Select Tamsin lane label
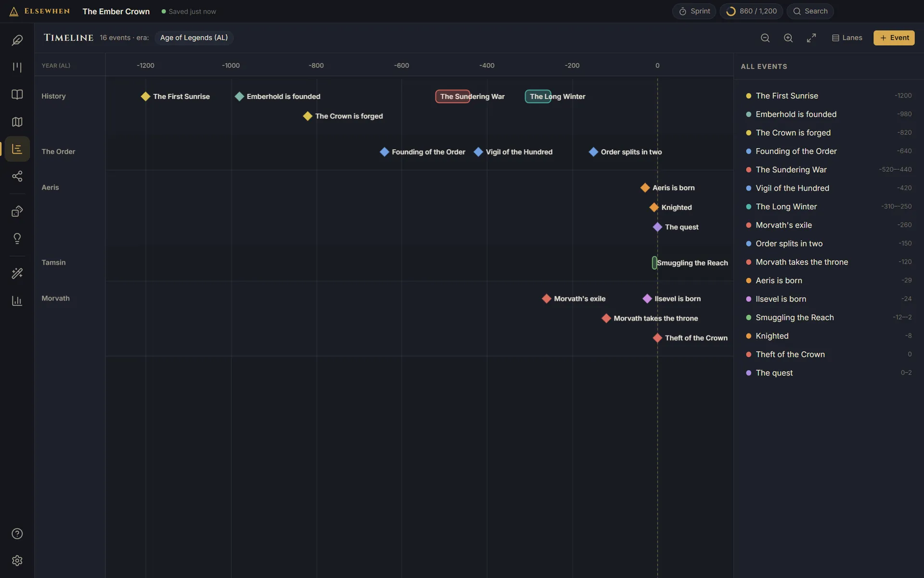 pos(53,263)
